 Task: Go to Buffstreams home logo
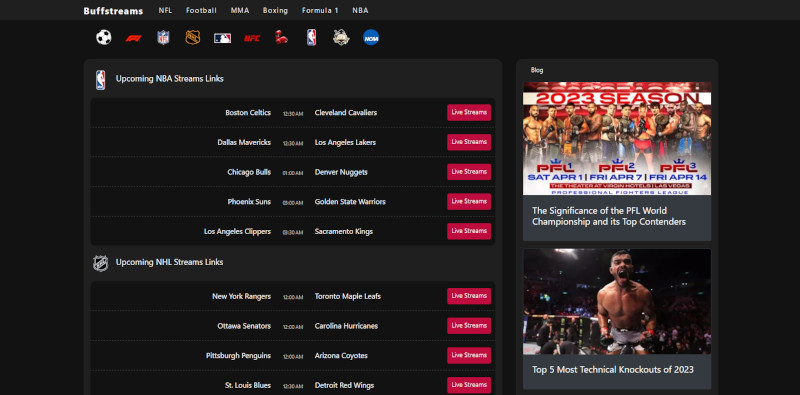pyautogui.click(x=113, y=11)
